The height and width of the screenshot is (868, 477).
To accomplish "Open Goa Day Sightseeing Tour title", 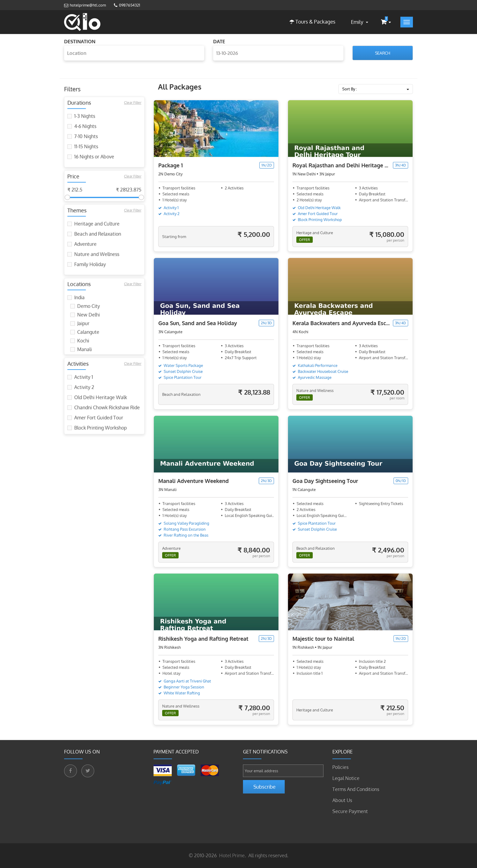I will pyautogui.click(x=325, y=481).
